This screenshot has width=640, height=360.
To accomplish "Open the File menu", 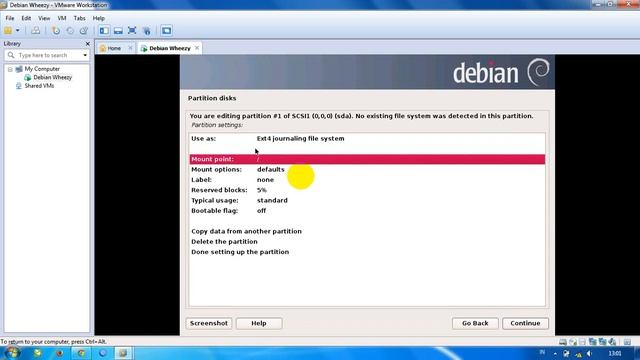I will 10,18.
